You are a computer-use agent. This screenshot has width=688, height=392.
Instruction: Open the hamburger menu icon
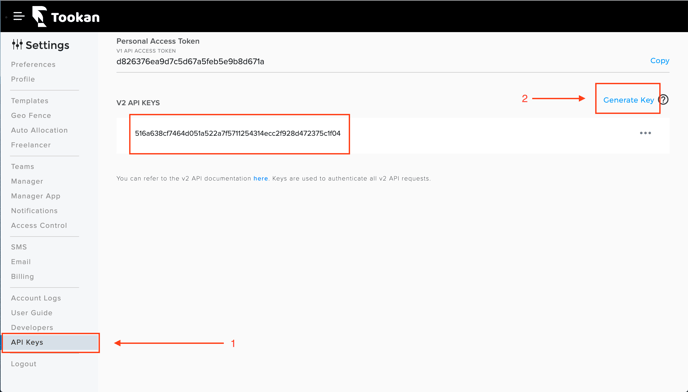tap(18, 17)
